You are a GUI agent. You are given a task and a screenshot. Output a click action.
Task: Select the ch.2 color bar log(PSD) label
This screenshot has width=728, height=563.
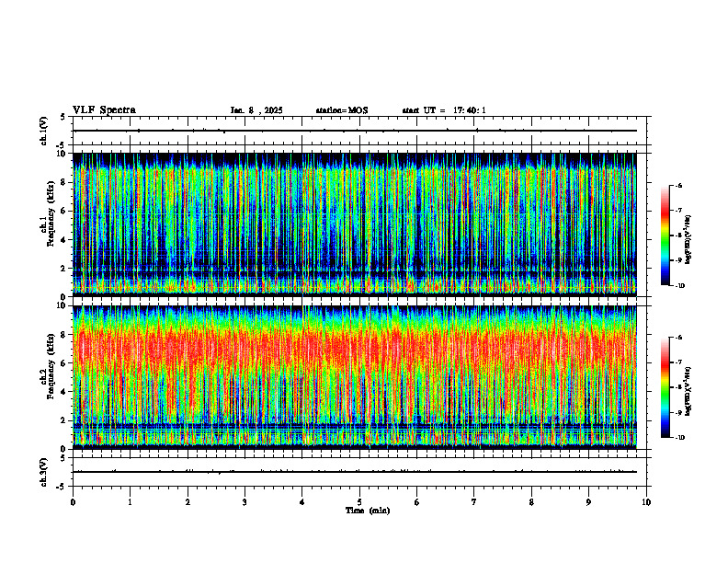point(688,392)
